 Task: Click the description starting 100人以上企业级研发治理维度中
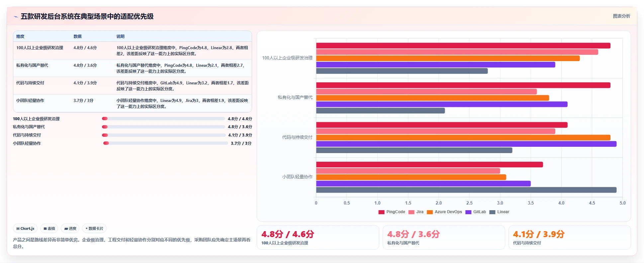pyautogui.click(x=182, y=51)
